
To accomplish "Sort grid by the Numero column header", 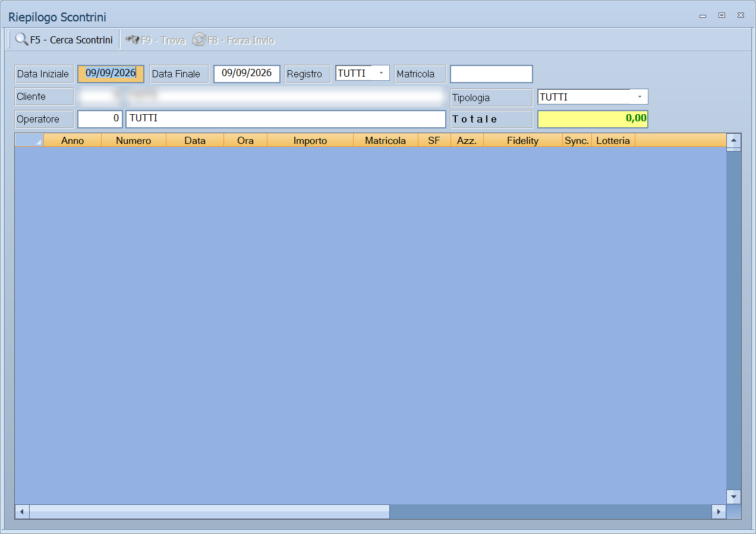I will point(134,140).
